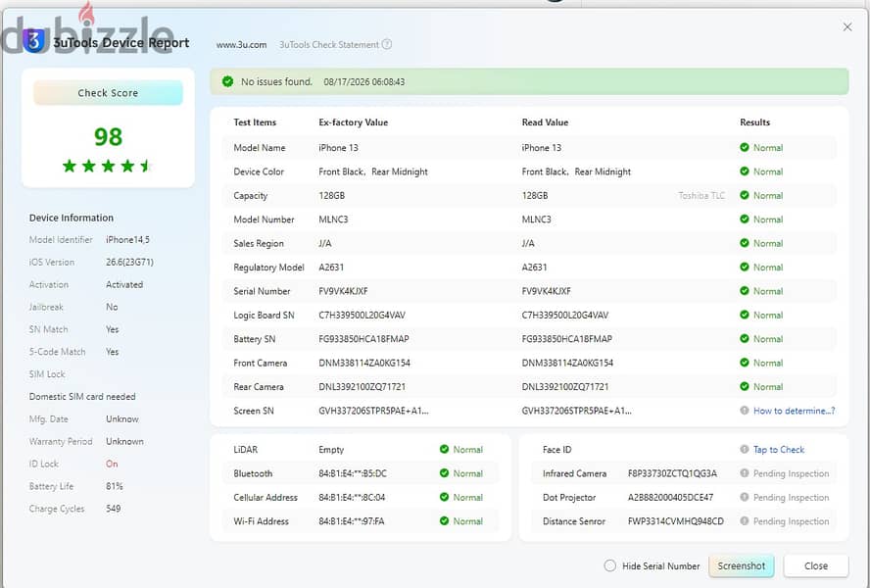Click the Ex-factory Front Camera serial
The image size is (870, 588).
click(x=364, y=363)
